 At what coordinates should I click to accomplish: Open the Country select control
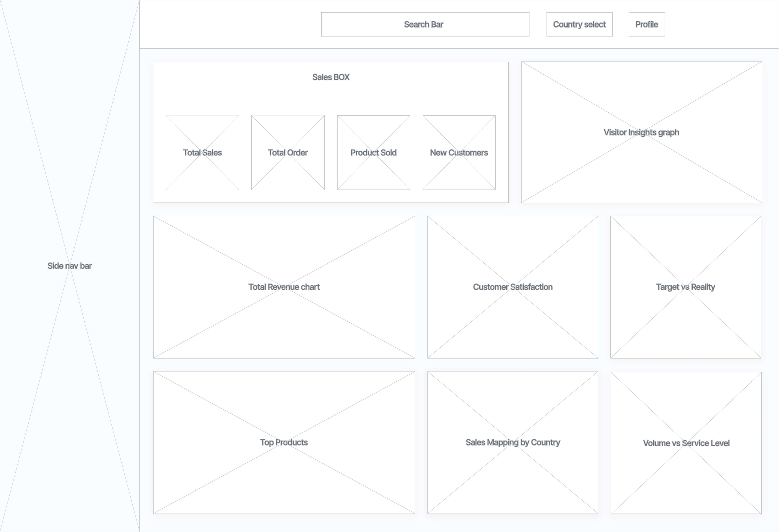(x=579, y=24)
